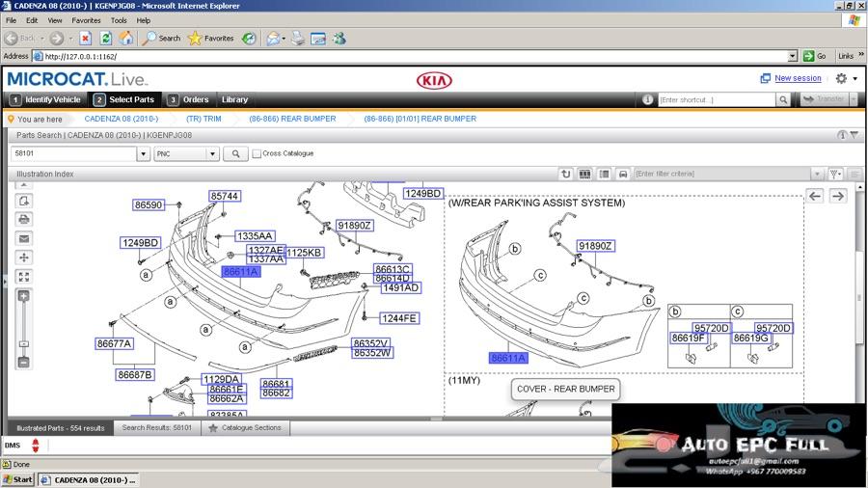Viewport: 868px width, 488px height.
Task: Click the part number 58101 input field
Action: click(73, 153)
